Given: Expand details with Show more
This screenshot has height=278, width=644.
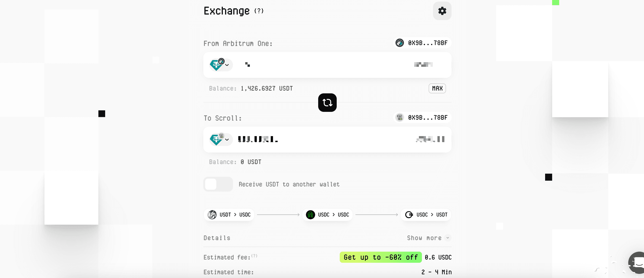Looking at the screenshot, I should 428,238.
